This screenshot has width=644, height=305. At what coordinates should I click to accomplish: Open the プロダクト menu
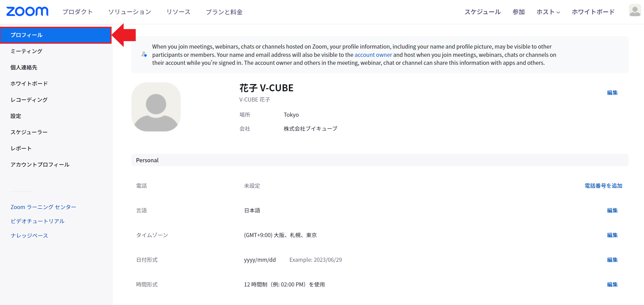pos(78,12)
